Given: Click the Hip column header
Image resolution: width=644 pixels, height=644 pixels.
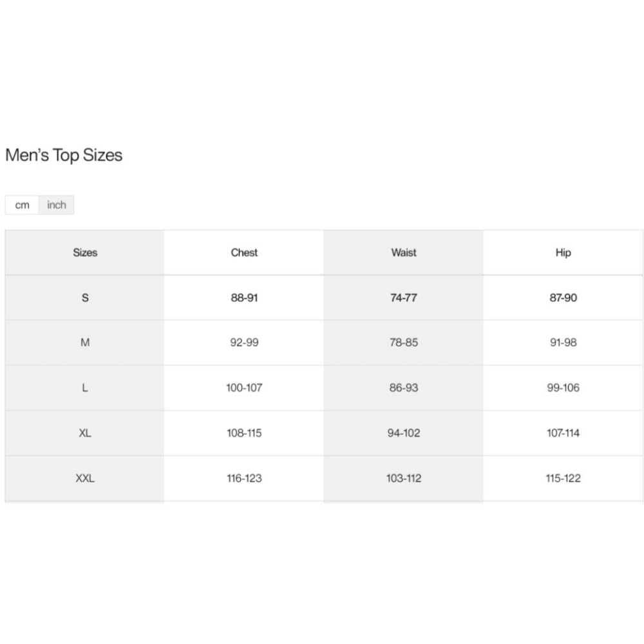Looking at the screenshot, I should pyautogui.click(x=563, y=252).
